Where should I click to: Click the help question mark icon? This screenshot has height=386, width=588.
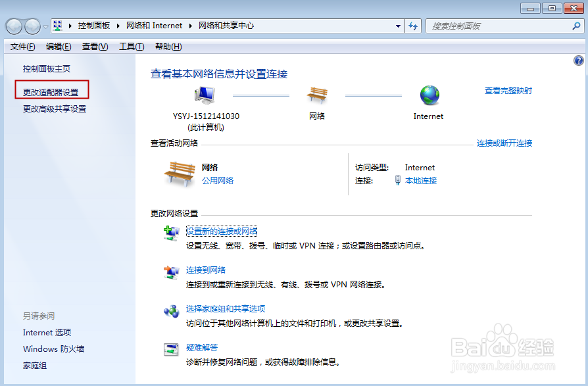(578, 60)
